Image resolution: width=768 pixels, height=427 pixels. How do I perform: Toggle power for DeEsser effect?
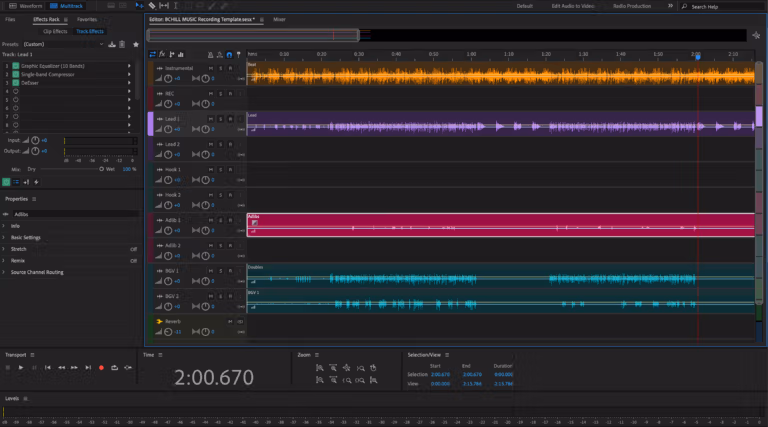click(x=16, y=83)
